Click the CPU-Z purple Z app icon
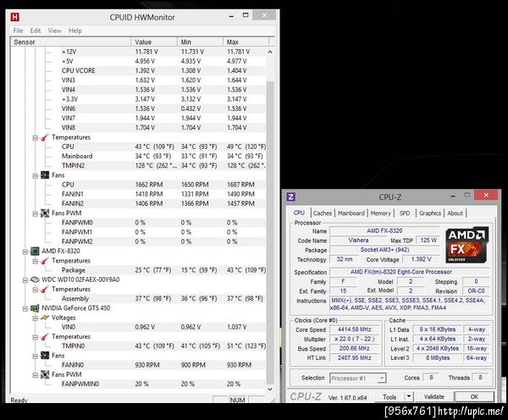The width and height of the screenshot is (508, 420). point(291,196)
